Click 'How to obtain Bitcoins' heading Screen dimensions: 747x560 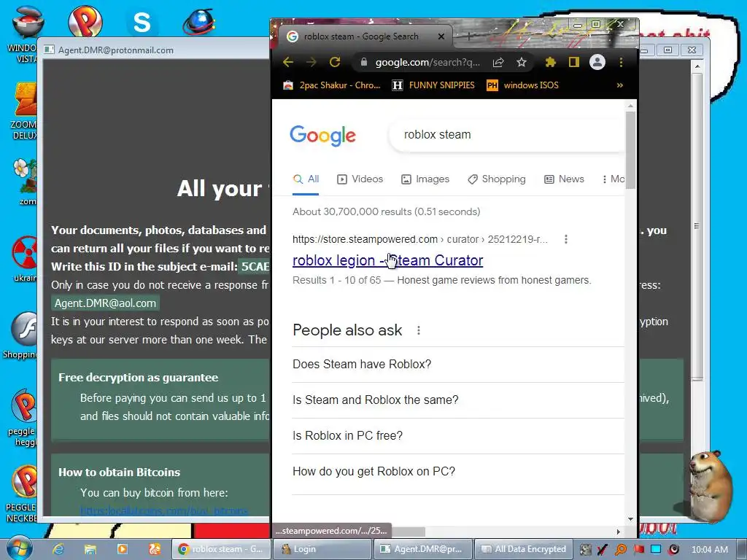point(119,472)
